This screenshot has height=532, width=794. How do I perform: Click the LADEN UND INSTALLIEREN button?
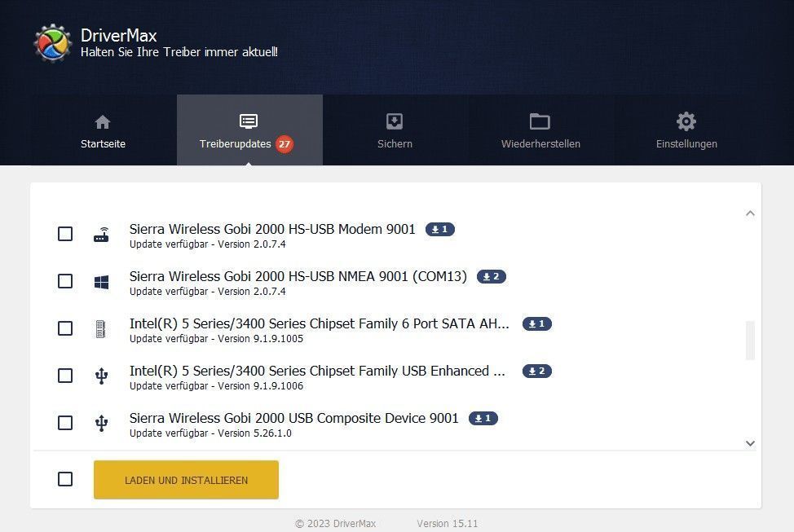pos(186,480)
